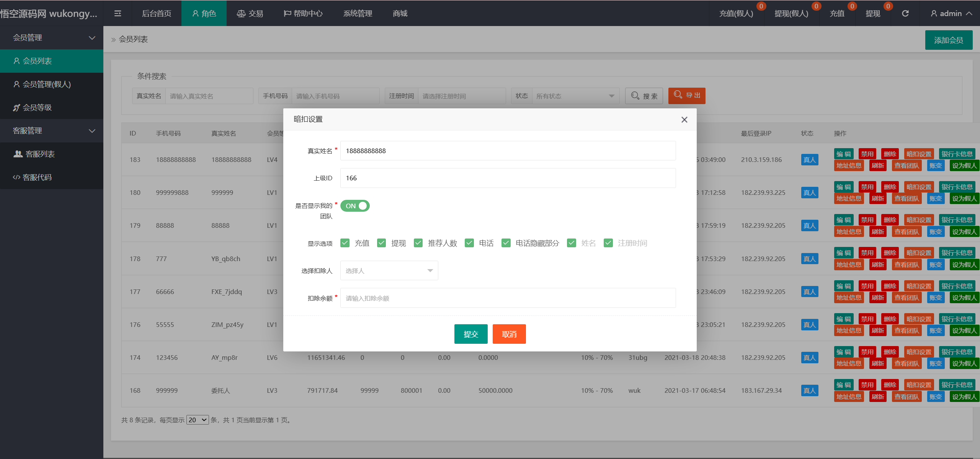This screenshot has height=459, width=980.
Task: Open 会员等级 in the sidebar
Action: (37, 108)
